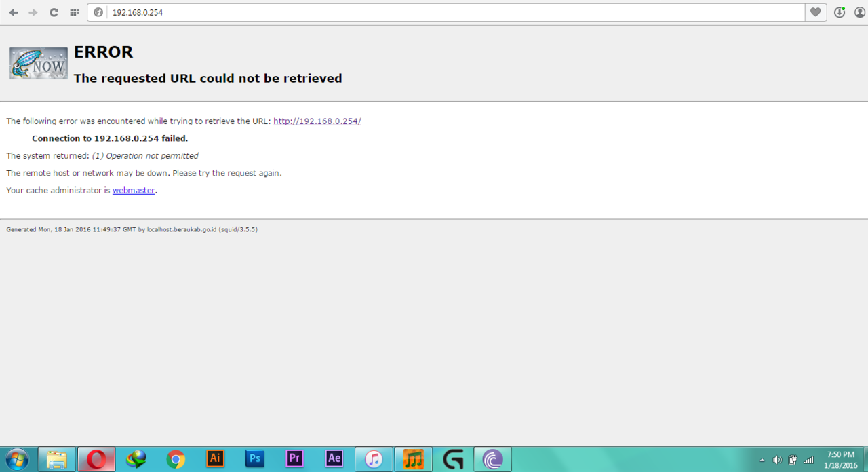The height and width of the screenshot is (472, 868).
Task: Open the Speed Dial grid icon
Action: [75, 12]
